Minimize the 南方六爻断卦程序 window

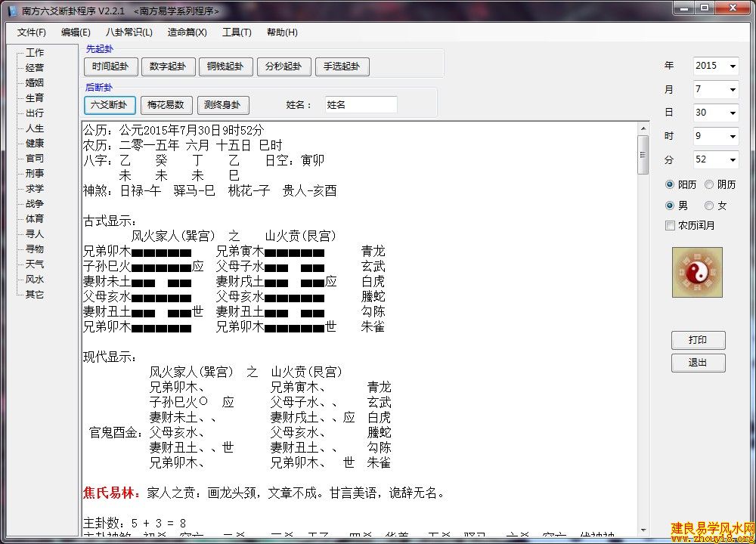683,8
